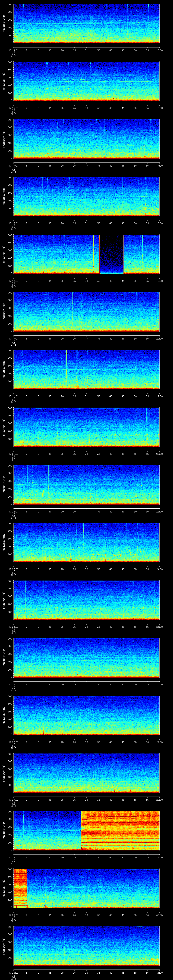Click the 17:15:00 start time label
173x980 pixels.
[x=13, y=108]
